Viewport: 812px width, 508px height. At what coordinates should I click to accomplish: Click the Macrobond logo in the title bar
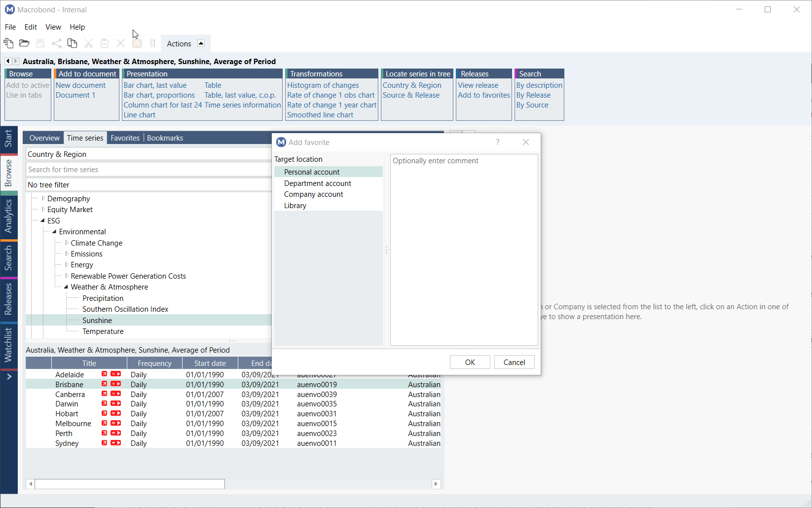pyautogui.click(x=10, y=9)
